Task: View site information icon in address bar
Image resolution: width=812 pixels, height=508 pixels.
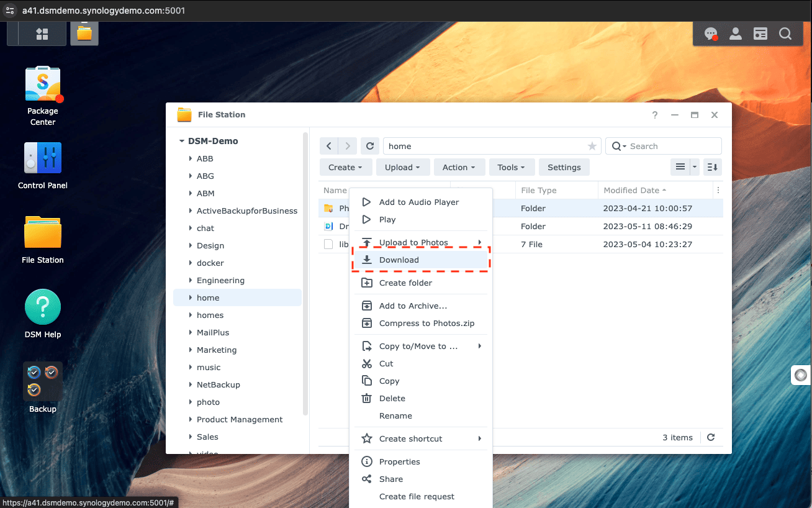Action: coord(10,11)
